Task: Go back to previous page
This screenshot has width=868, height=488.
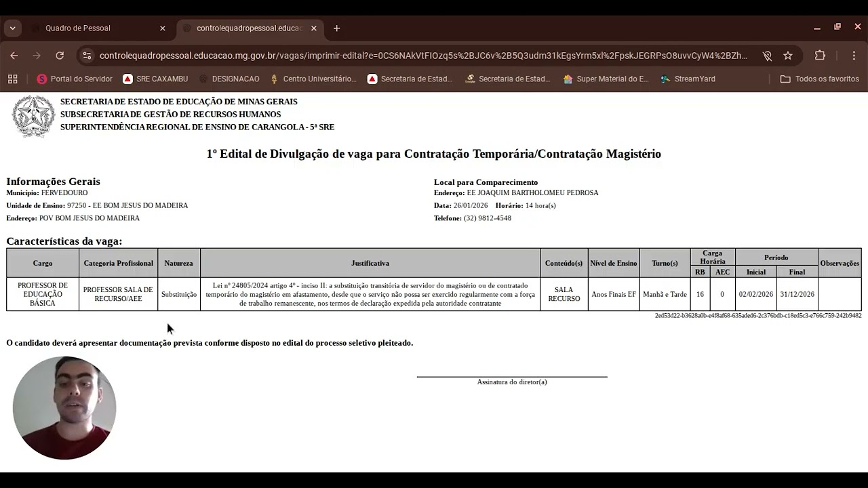Action: click(14, 56)
